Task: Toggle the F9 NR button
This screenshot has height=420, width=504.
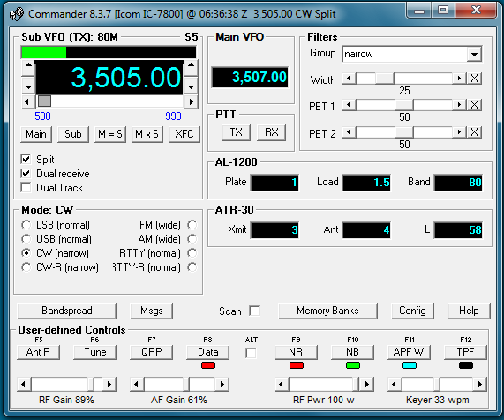Action: point(296,352)
